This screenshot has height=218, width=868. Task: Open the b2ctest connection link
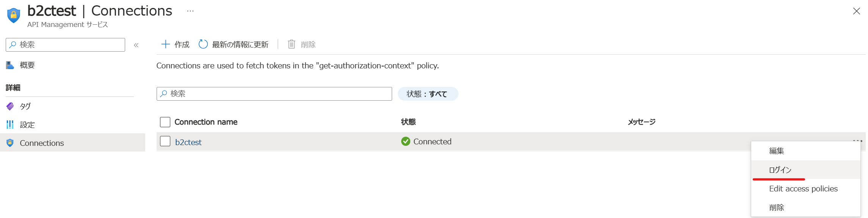[188, 142]
